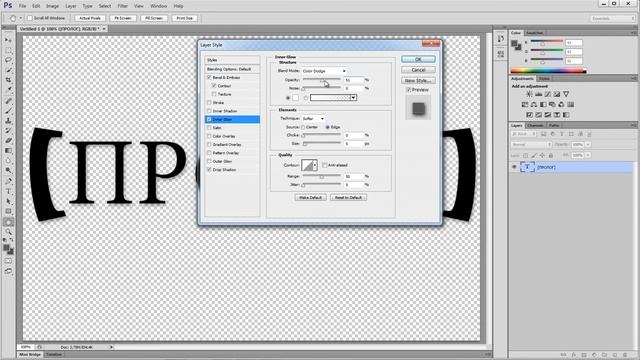The height and width of the screenshot is (360, 640).
Task: Add a Levels adjustment
Action: (538, 94)
